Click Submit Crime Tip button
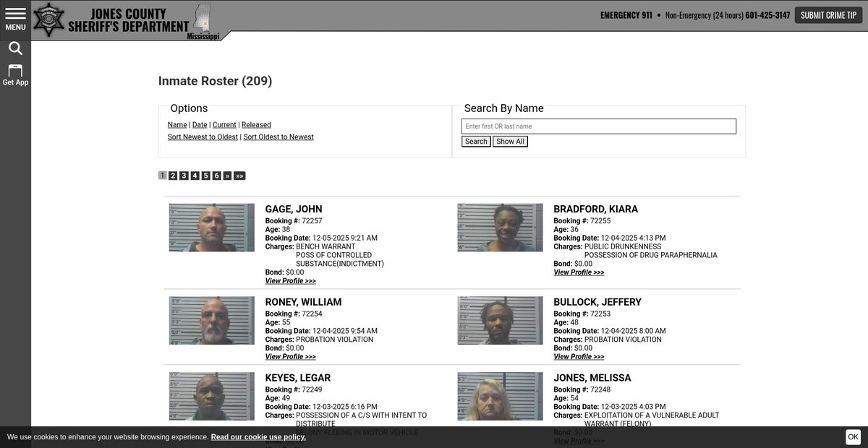The width and height of the screenshot is (868, 448). tap(828, 15)
